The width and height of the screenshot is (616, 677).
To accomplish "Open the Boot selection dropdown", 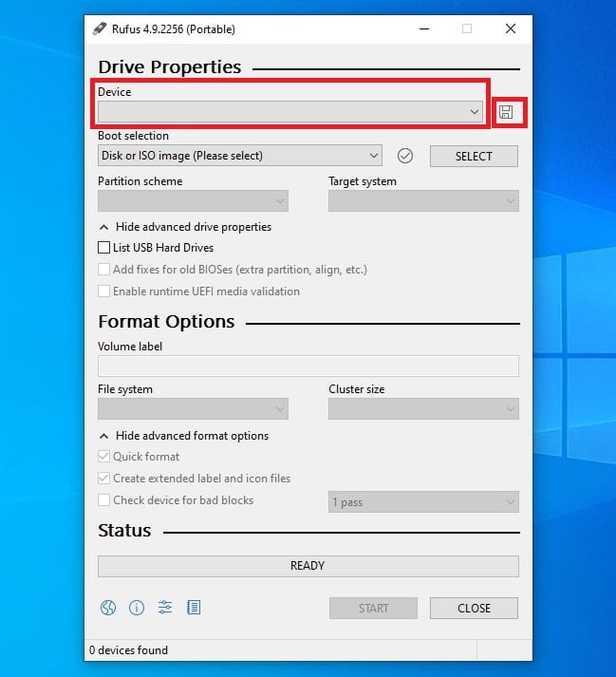I will [x=239, y=156].
